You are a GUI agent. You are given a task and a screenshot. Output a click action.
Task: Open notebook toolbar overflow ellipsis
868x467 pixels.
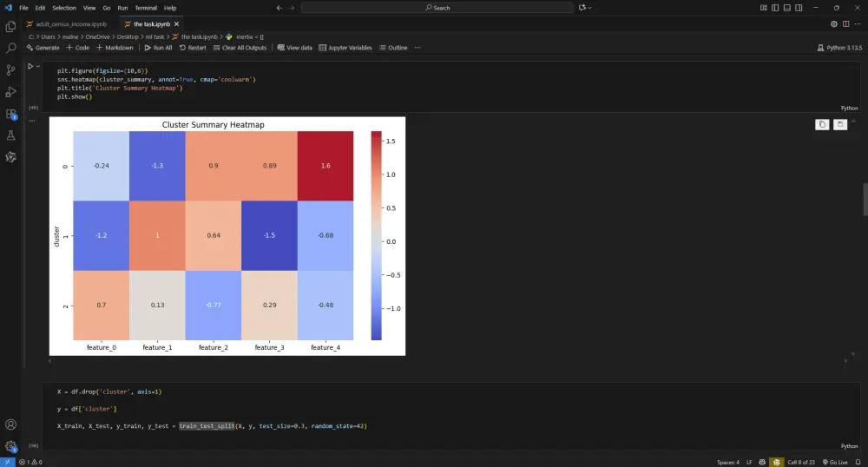[x=418, y=48]
